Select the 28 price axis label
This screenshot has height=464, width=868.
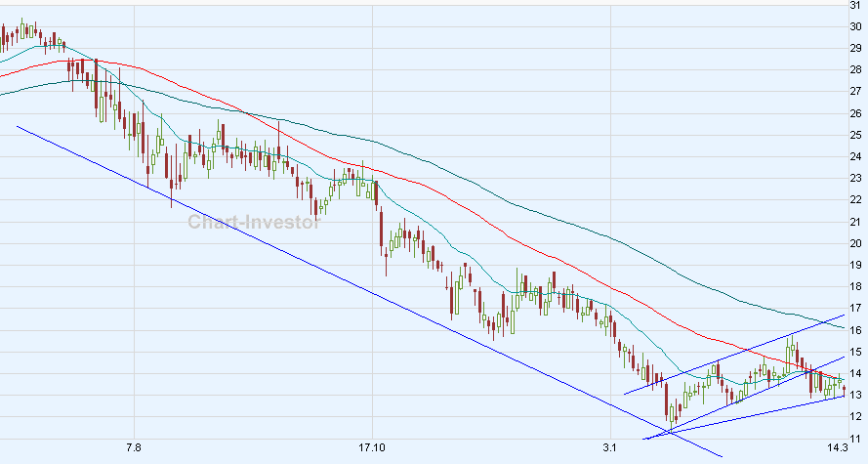click(x=856, y=69)
